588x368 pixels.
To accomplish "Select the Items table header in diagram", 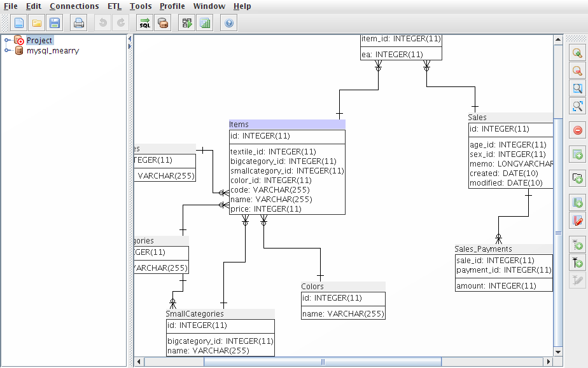I will [287, 125].
